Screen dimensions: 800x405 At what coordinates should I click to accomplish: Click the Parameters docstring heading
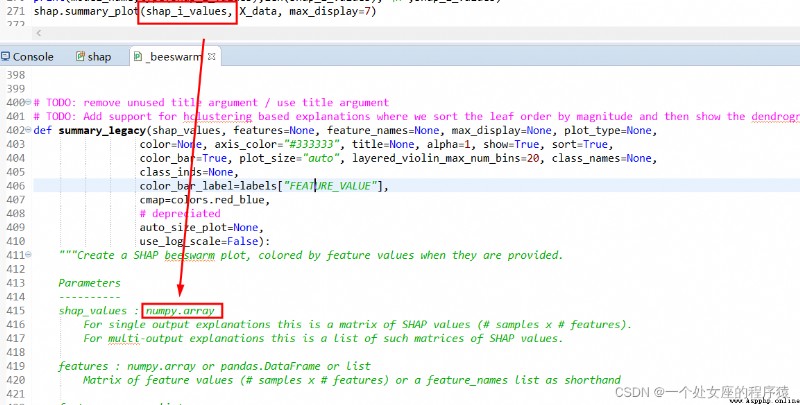(x=89, y=283)
